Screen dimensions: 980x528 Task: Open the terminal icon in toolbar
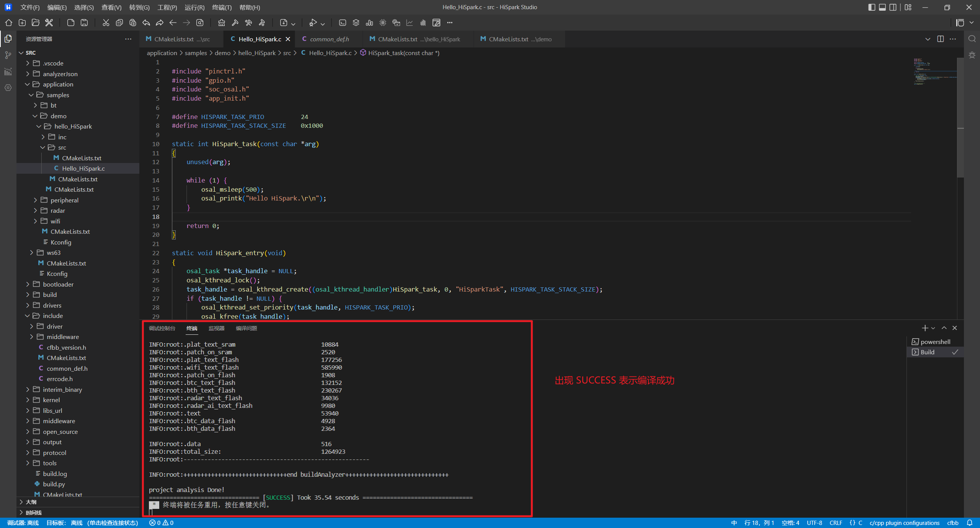click(x=342, y=23)
